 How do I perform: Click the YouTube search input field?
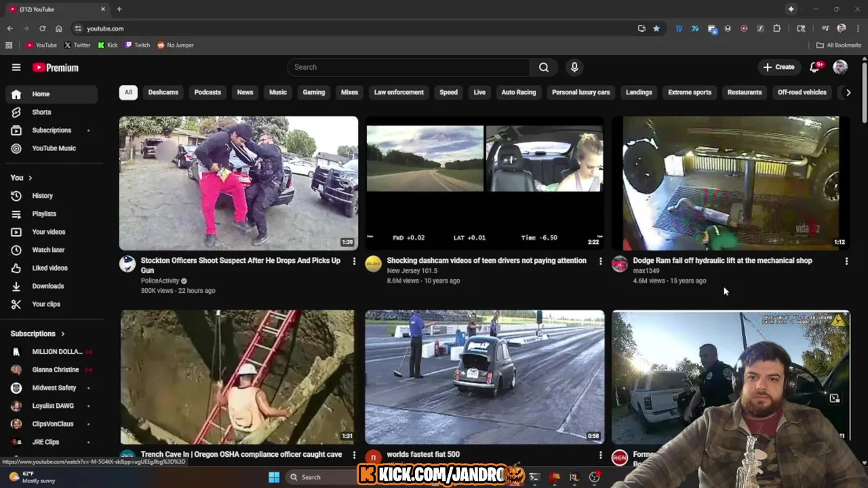click(x=409, y=67)
